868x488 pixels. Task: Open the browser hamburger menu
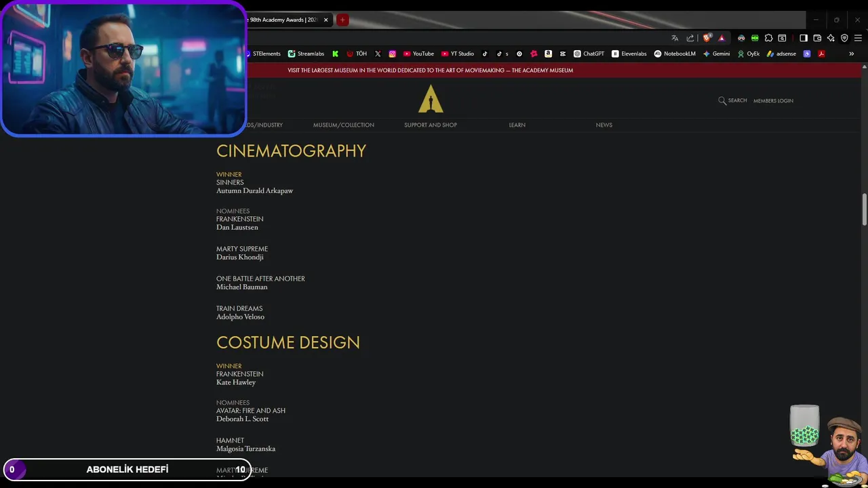pyautogui.click(x=858, y=38)
